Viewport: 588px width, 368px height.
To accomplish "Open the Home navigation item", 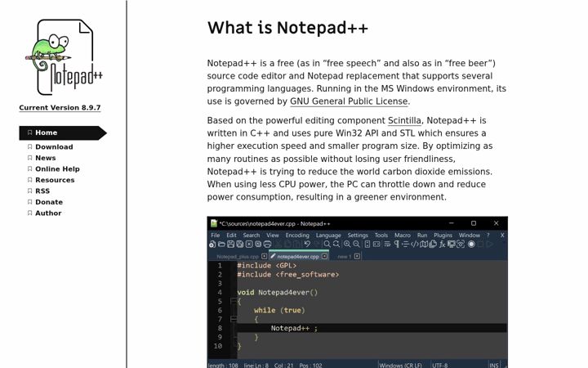I will [x=63, y=132].
